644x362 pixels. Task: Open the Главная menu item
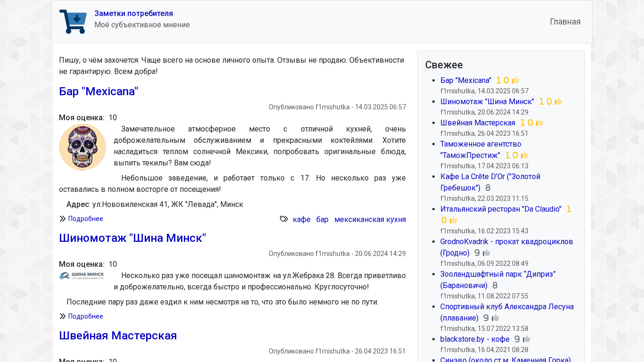[x=565, y=22]
